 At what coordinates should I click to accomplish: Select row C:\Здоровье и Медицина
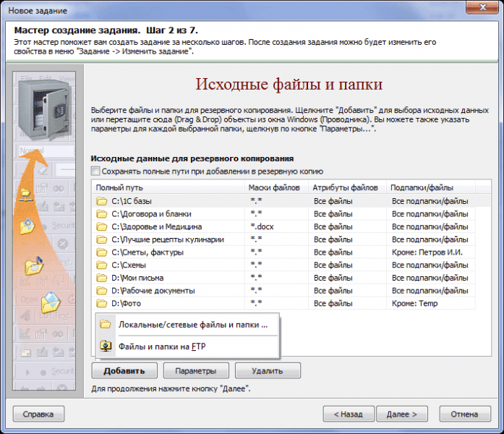pos(284,227)
